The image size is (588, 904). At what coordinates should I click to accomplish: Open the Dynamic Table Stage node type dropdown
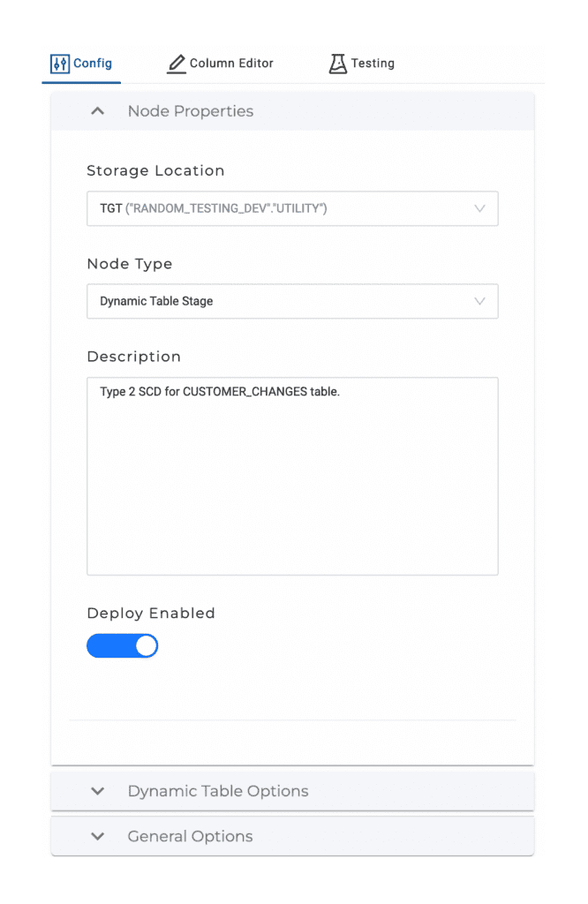292,301
